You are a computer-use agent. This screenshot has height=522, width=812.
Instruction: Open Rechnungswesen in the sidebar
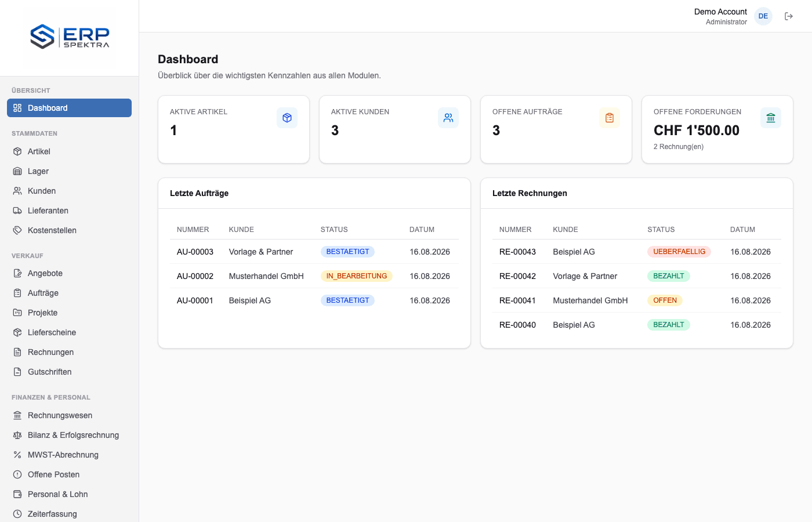[69, 415]
